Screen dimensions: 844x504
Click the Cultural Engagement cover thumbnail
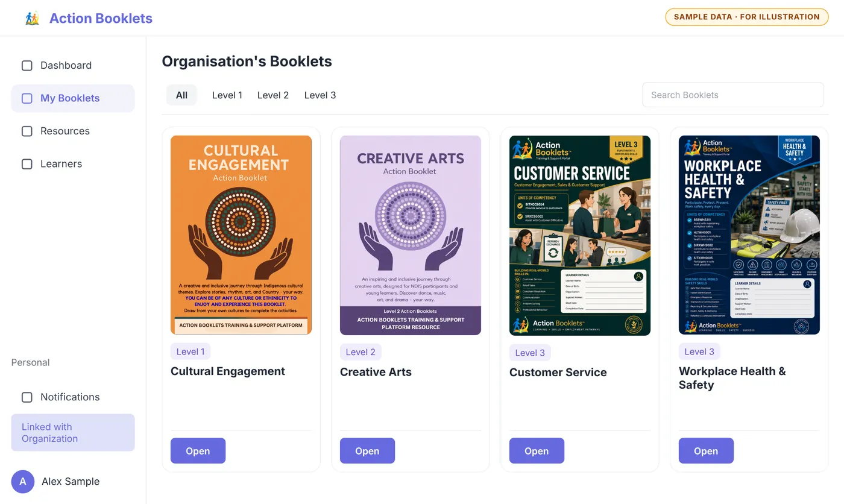tap(241, 235)
